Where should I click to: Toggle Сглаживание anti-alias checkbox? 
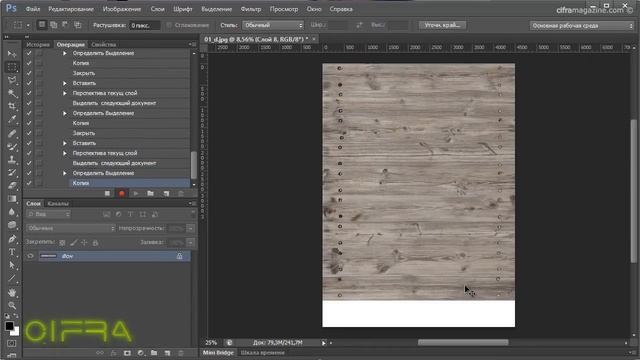169,25
